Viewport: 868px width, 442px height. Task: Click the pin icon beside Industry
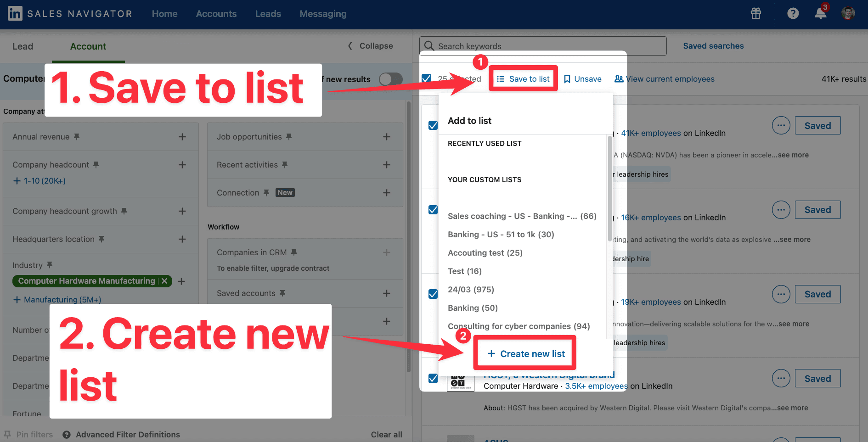click(50, 265)
